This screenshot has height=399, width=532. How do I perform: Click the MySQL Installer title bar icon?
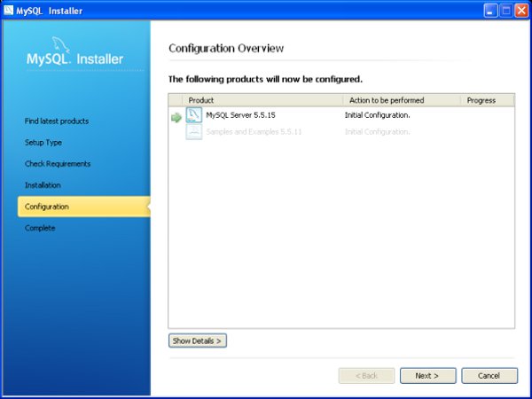click(x=8, y=10)
